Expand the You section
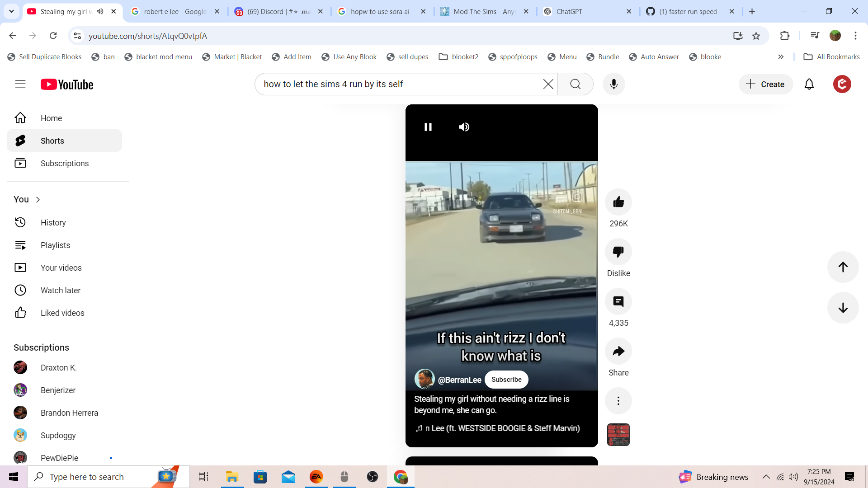The image size is (868, 488). (27, 199)
